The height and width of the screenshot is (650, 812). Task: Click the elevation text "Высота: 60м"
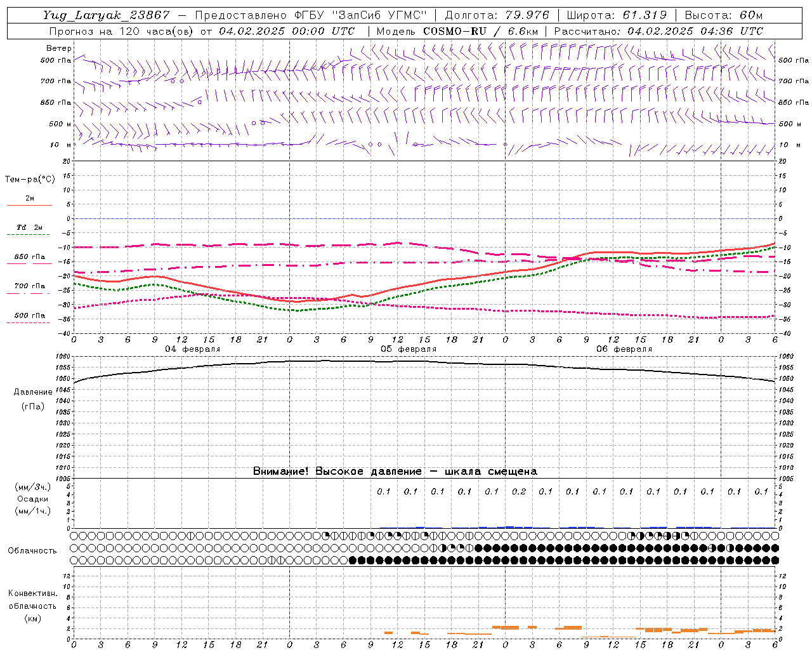coord(723,15)
